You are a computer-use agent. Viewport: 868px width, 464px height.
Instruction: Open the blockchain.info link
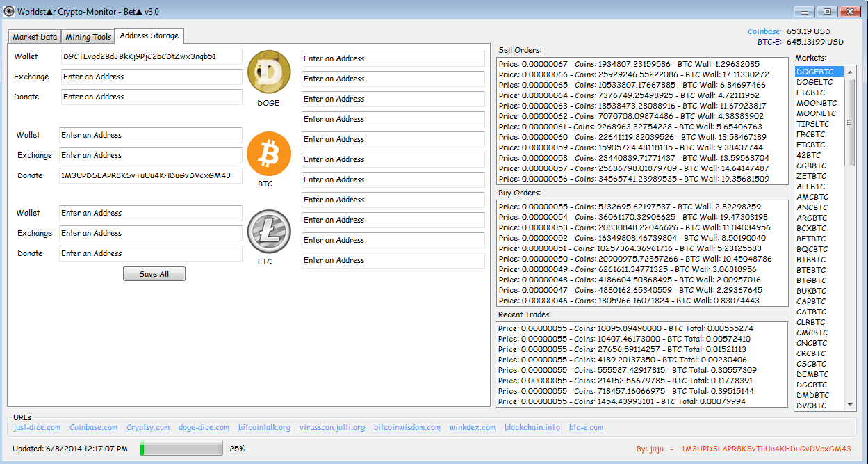[532, 427]
